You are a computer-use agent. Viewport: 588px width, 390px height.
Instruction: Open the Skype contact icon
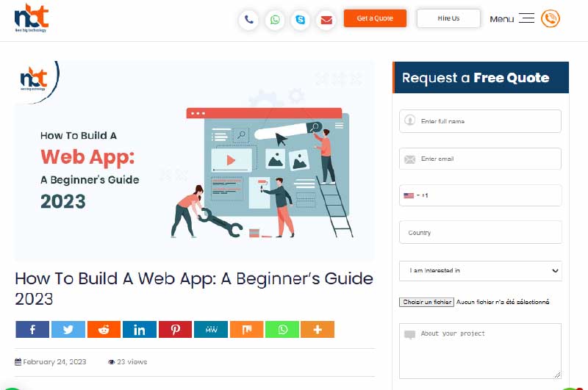point(301,19)
